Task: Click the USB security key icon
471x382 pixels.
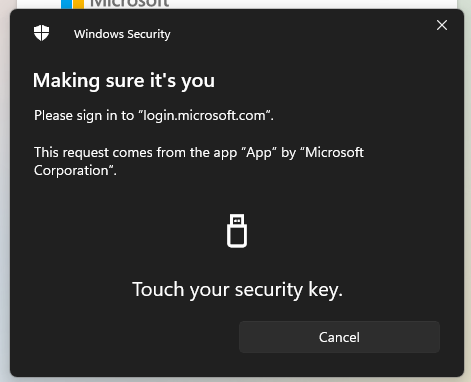Action: (x=237, y=231)
